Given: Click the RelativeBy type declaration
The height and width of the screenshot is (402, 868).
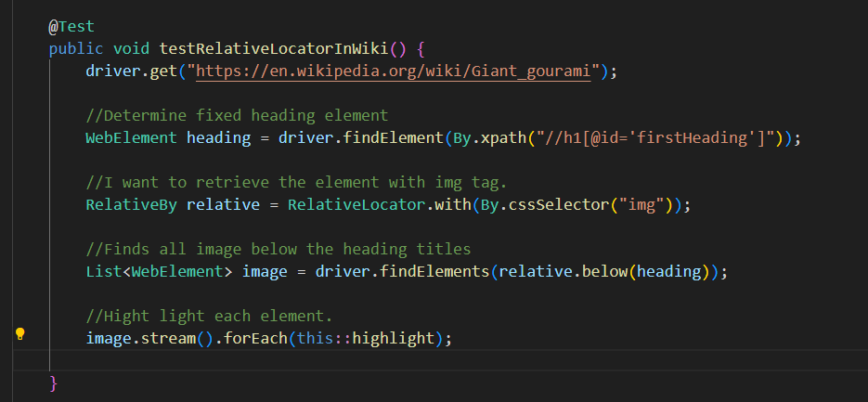Looking at the screenshot, I should tap(131, 204).
